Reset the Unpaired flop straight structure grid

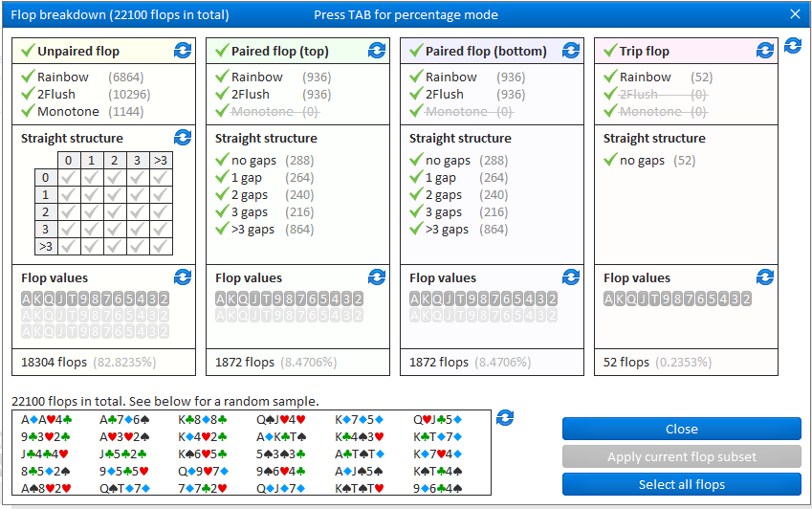pos(183,139)
